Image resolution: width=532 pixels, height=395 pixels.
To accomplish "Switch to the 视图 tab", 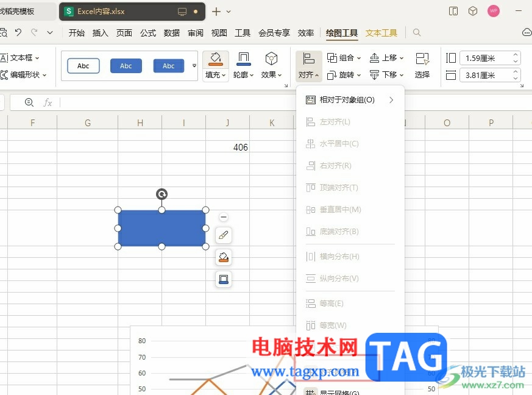I will coord(219,33).
